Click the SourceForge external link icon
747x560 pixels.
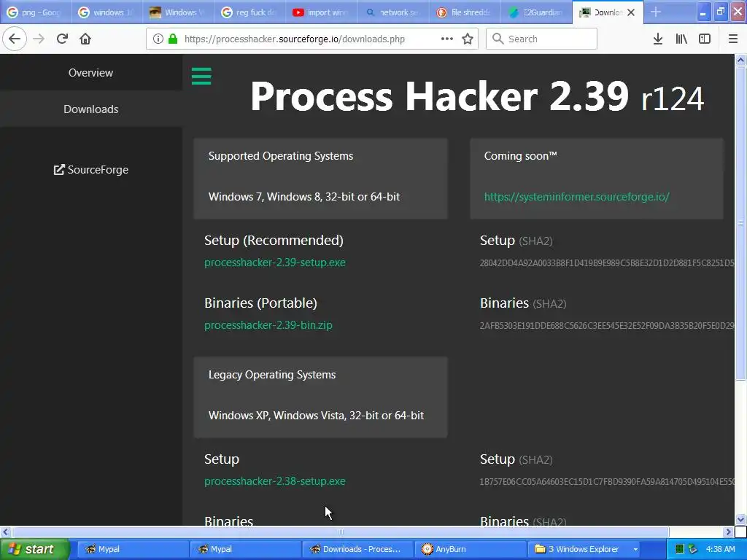[x=59, y=169]
